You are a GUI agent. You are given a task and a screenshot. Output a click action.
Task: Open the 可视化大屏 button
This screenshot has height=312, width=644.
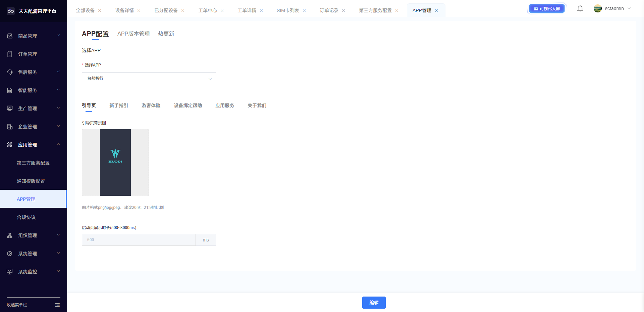click(x=547, y=9)
